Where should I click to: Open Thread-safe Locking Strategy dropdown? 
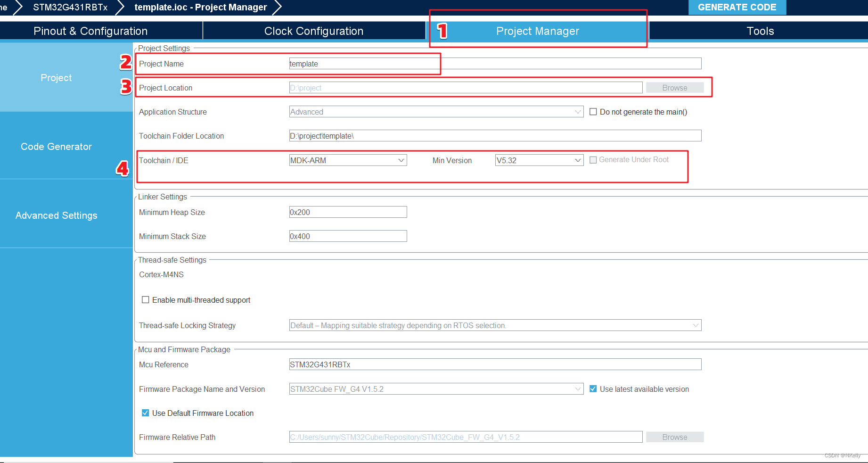point(495,325)
